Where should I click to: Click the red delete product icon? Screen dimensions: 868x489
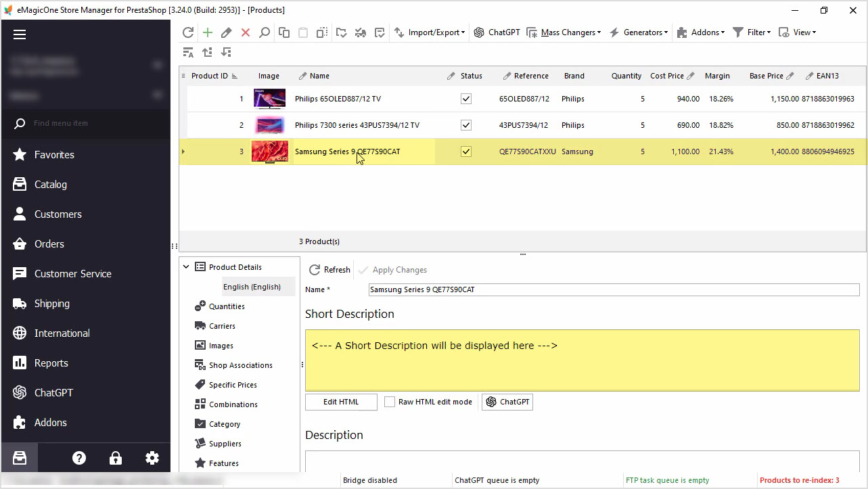point(246,32)
